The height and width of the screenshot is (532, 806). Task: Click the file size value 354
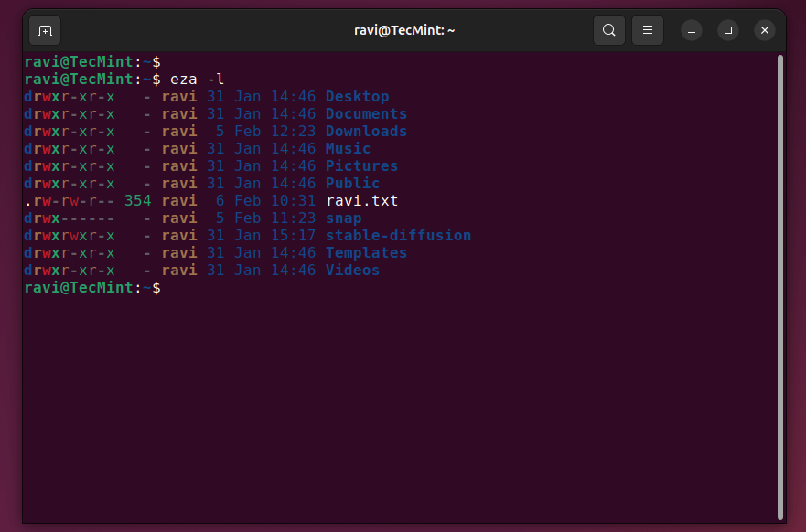[x=138, y=201]
